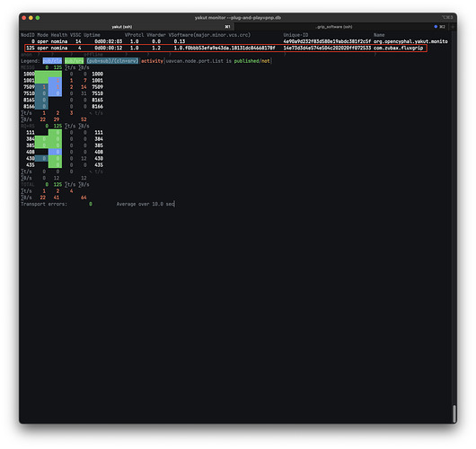
Task: Select the node 125 com.zubax.fluxgrip row
Action: tap(225, 48)
